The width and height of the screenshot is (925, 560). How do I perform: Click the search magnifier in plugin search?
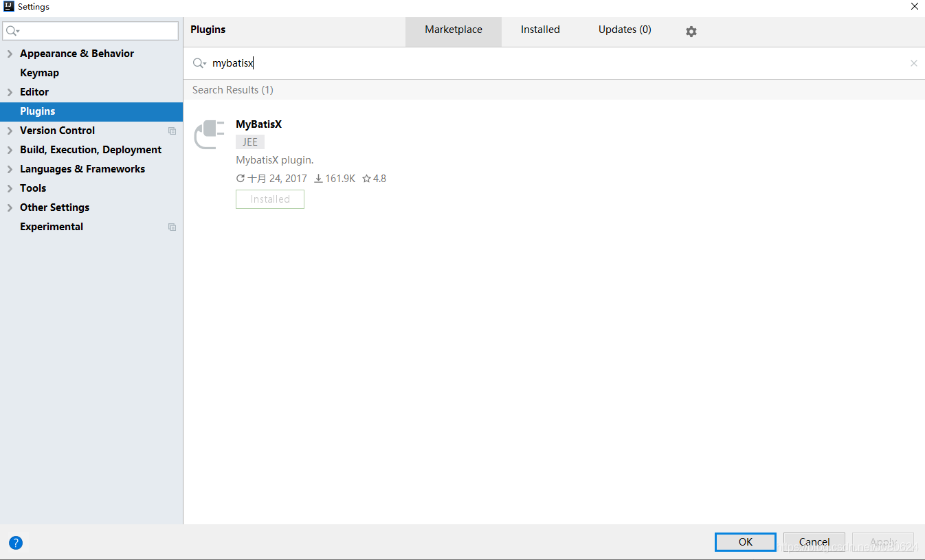coord(199,63)
